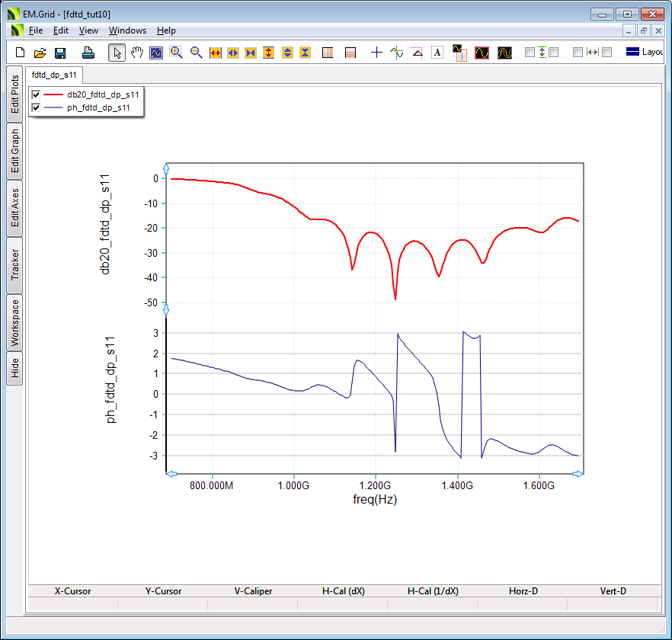
Task: Click the zoom out magnifier icon
Action: coord(196,53)
